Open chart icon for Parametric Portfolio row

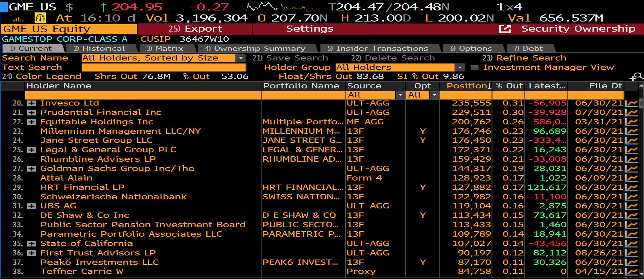click(632, 234)
